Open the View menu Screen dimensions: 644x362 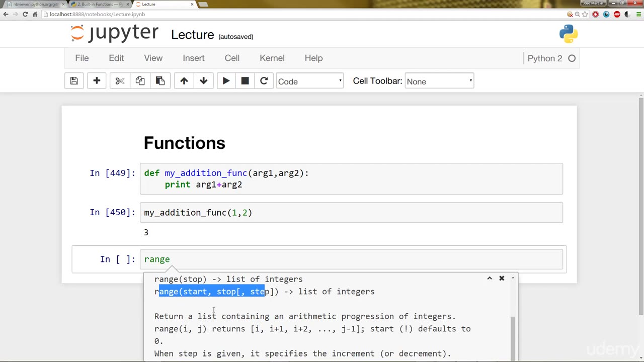tap(153, 58)
